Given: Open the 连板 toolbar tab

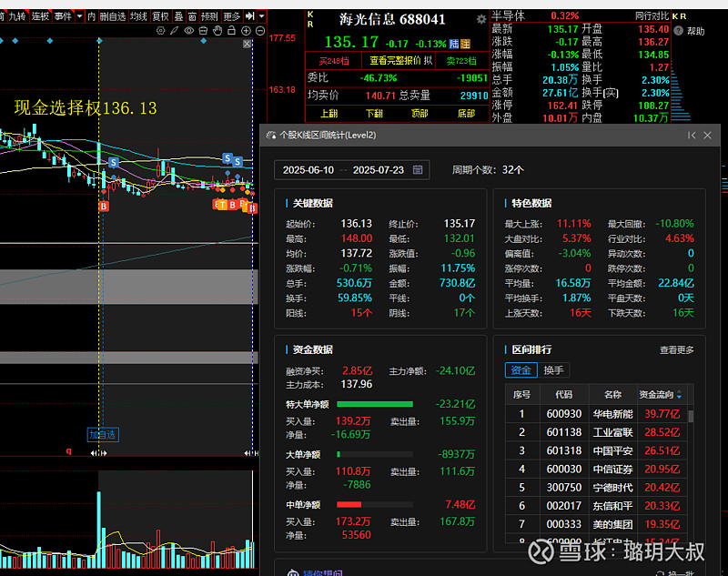Looking at the screenshot, I should [40, 16].
